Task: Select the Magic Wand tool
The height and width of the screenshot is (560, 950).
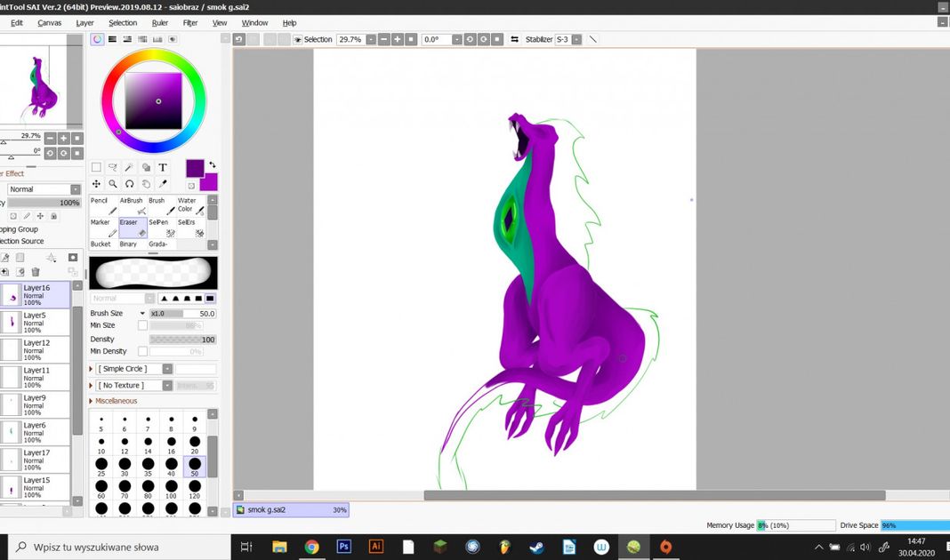Action: [x=130, y=167]
